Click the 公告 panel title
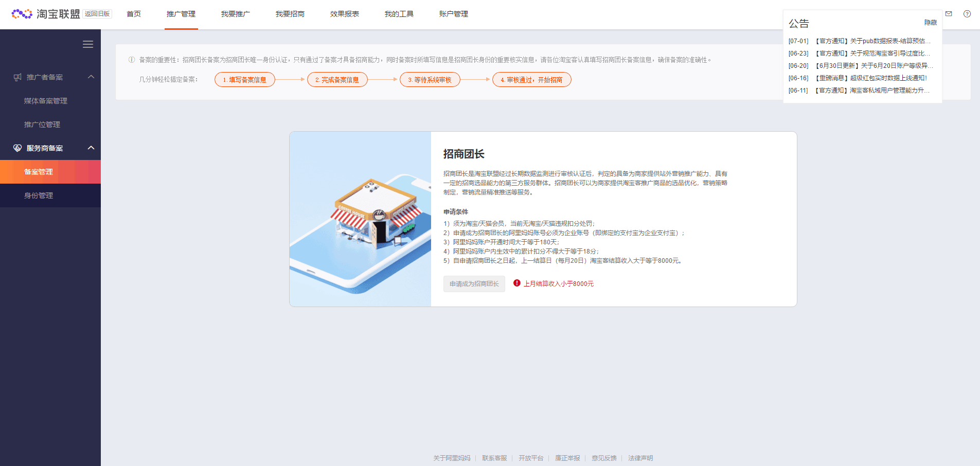The image size is (980, 466). pos(799,24)
